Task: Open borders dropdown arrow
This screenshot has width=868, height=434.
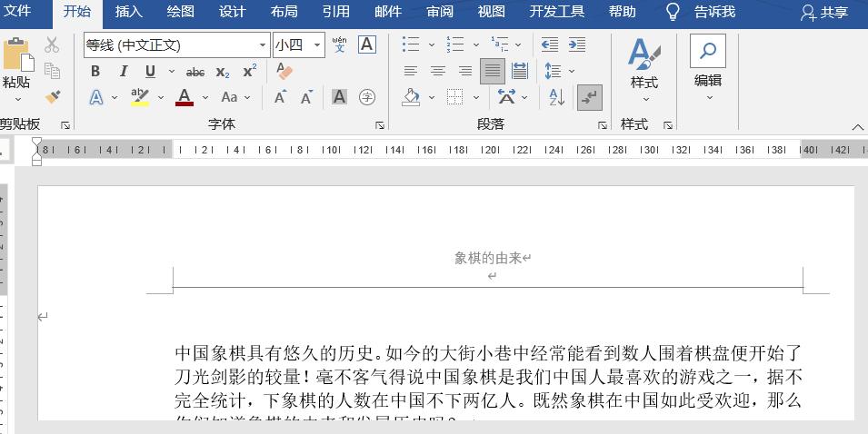Action: [475, 97]
